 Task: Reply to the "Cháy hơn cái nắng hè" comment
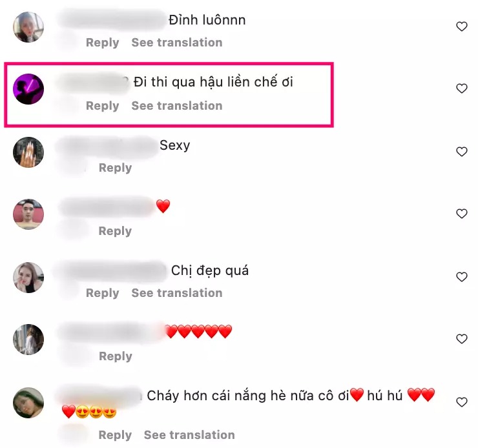(x=115, y=435)
